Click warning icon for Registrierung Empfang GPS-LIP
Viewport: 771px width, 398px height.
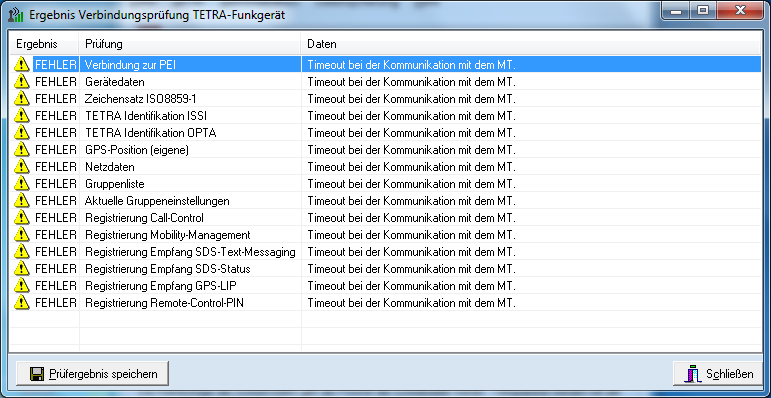point(22,286)
